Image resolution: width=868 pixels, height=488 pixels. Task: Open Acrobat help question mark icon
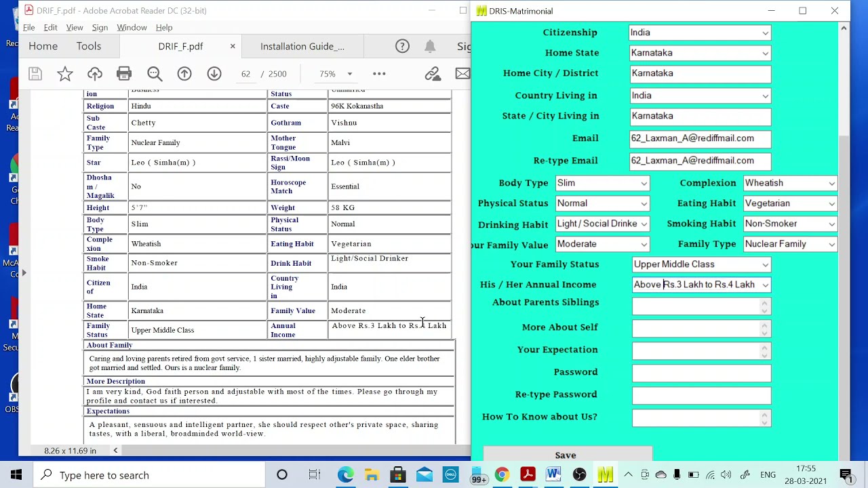pyautogui.click(x=403, y=46)
